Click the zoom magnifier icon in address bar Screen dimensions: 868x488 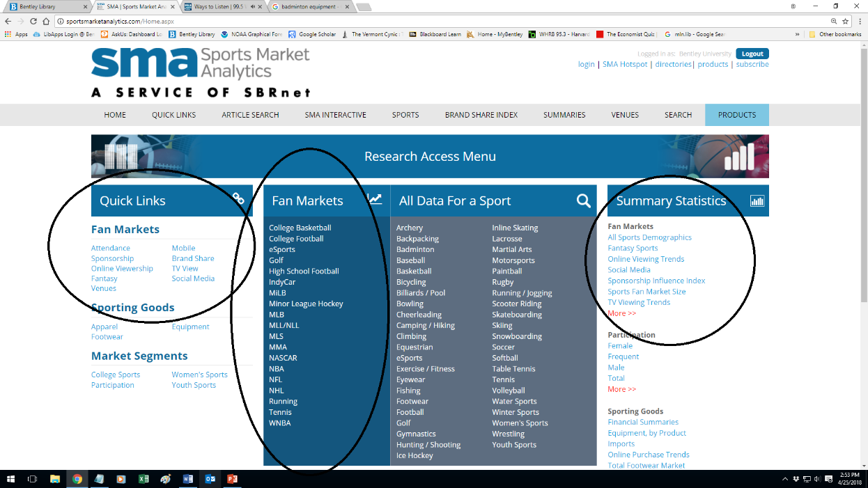click(834, 22)
